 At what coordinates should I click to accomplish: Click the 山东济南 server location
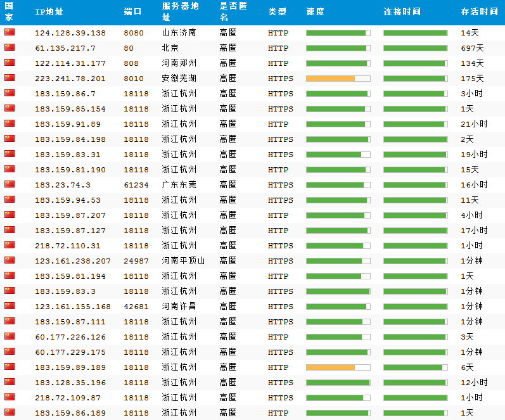point(179,33)
